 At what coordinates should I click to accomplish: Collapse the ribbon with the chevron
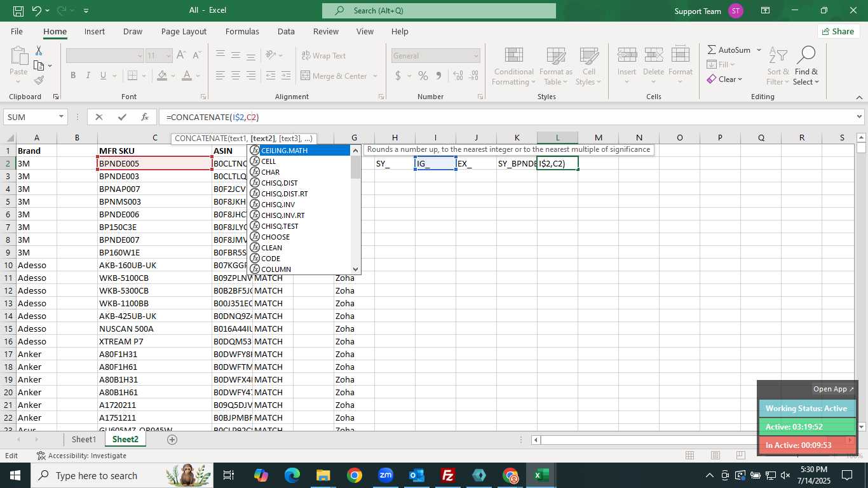tap(860, 97)
